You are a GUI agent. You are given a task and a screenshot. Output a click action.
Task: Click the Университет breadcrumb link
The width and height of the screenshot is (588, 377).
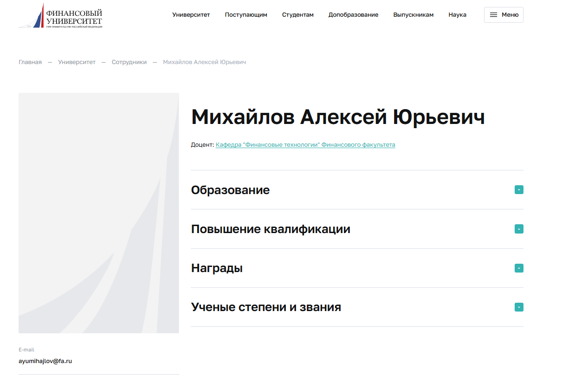[x=77, y=62]
